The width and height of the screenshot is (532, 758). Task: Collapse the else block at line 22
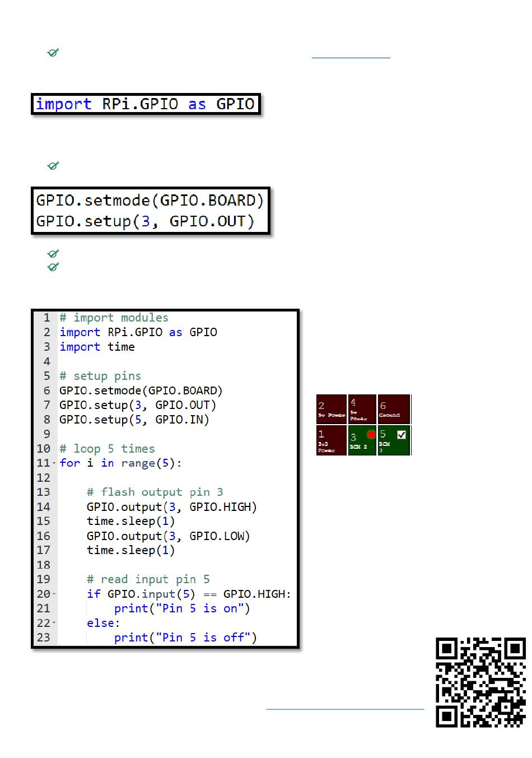point(54,623)
